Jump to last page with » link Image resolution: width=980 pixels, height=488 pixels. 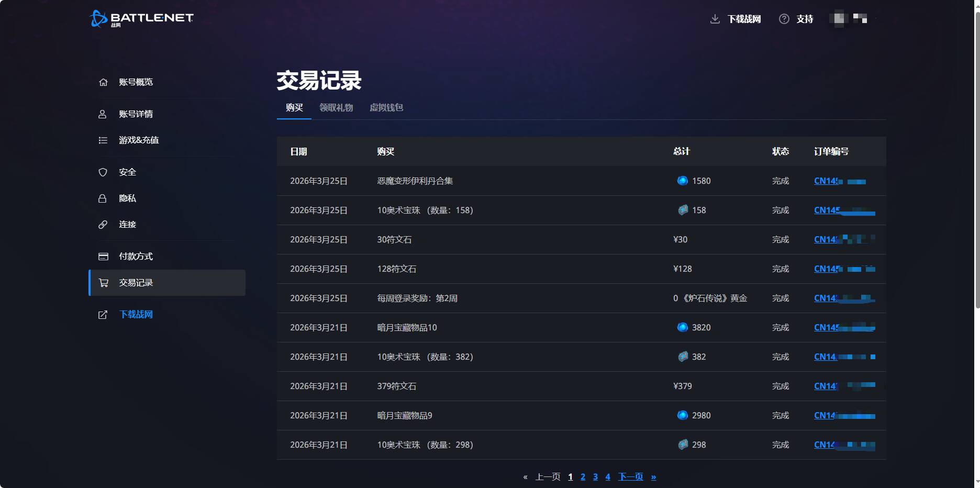pyautogui.click(x=653, y=476)
